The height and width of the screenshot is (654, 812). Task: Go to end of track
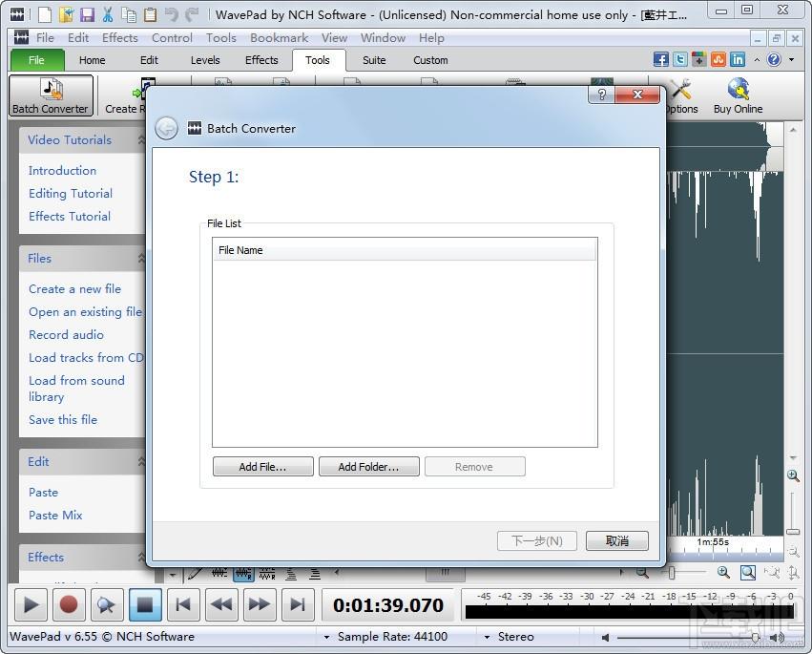pyautogui.click(x=298, y=604)
